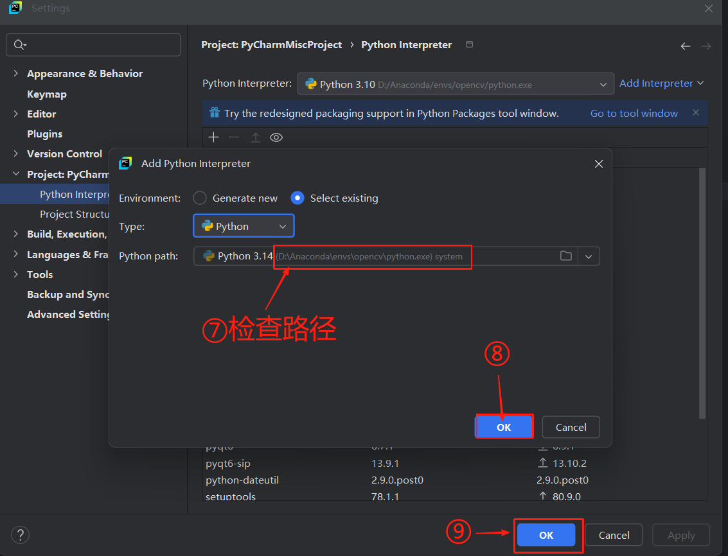
Task: Open the Plugins settings page
Action: 44,134
